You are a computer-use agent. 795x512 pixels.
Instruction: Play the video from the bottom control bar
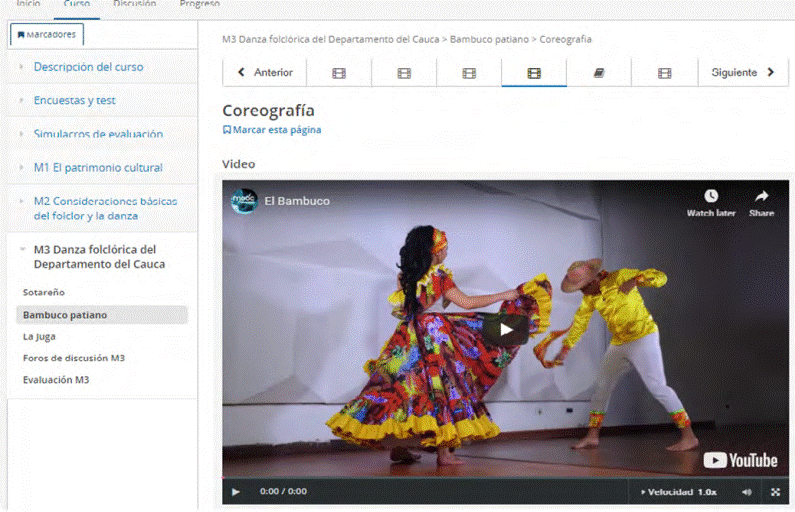(x=236, y=492)
